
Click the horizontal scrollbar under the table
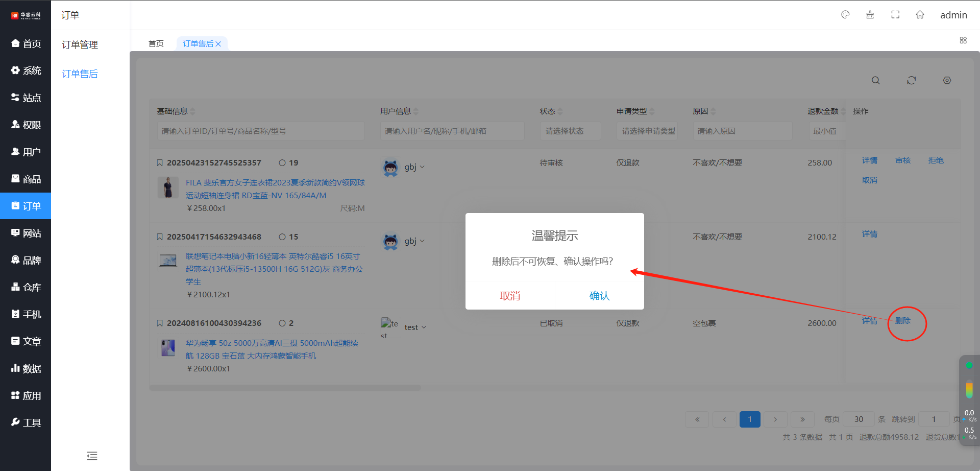click(285, 388)
